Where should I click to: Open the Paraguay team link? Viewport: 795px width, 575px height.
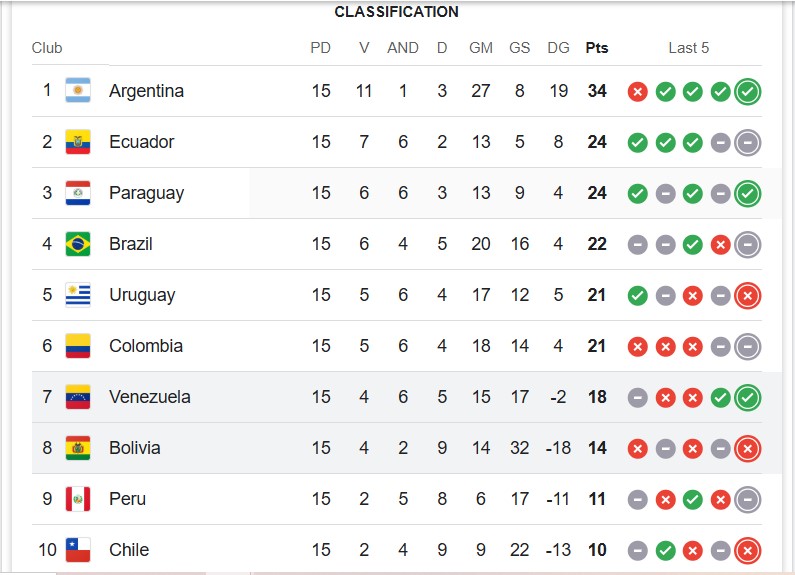pos(147,193)
